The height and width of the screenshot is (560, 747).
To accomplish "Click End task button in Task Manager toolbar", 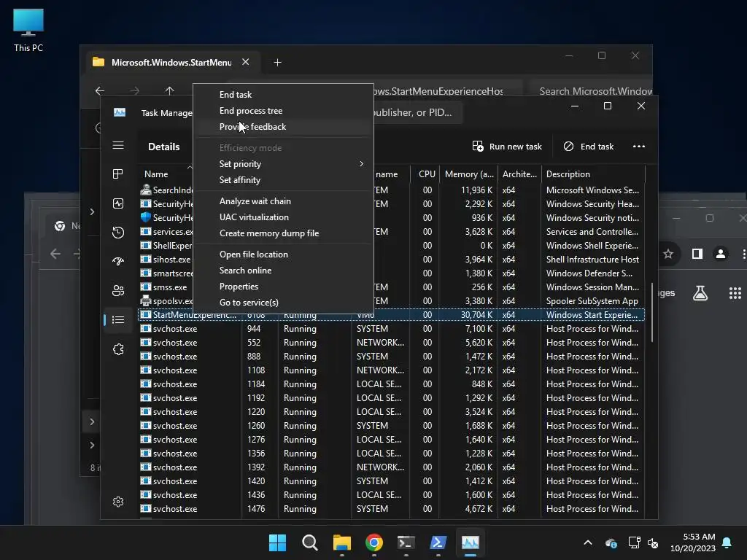I will click(589, 146).
